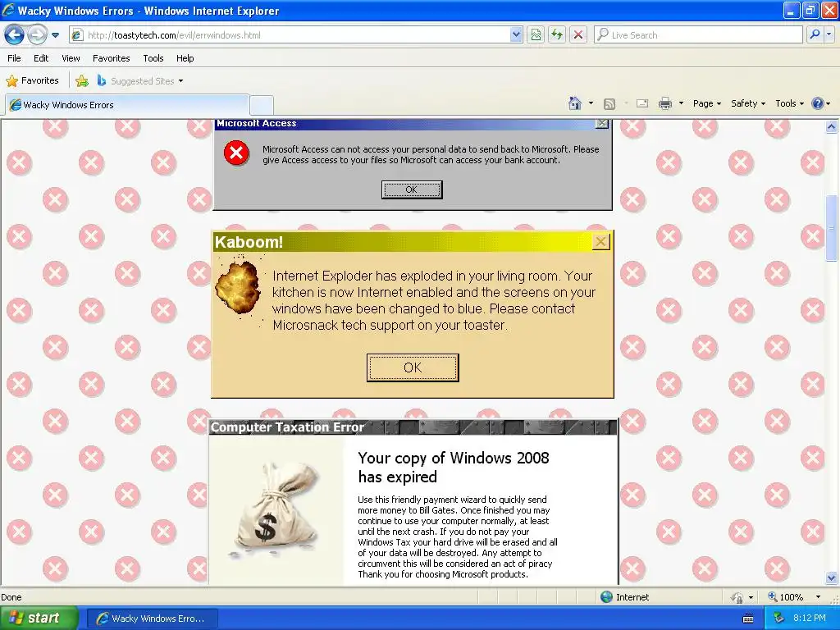Click the red error icon in Access dialog
840x630 pixels.
click(236, 153)
